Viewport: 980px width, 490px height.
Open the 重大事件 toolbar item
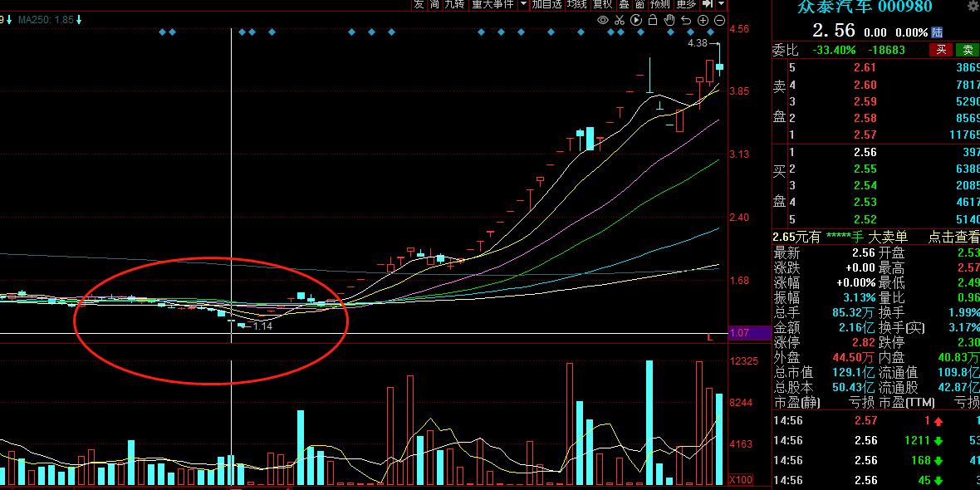(492, 4)
